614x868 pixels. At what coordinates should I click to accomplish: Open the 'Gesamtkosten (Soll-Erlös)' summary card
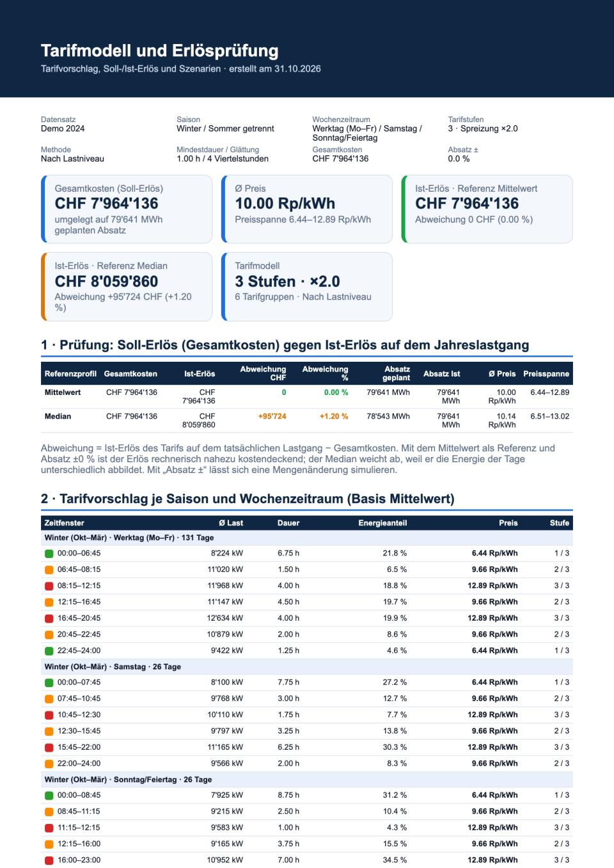click(x=127, y=209)
